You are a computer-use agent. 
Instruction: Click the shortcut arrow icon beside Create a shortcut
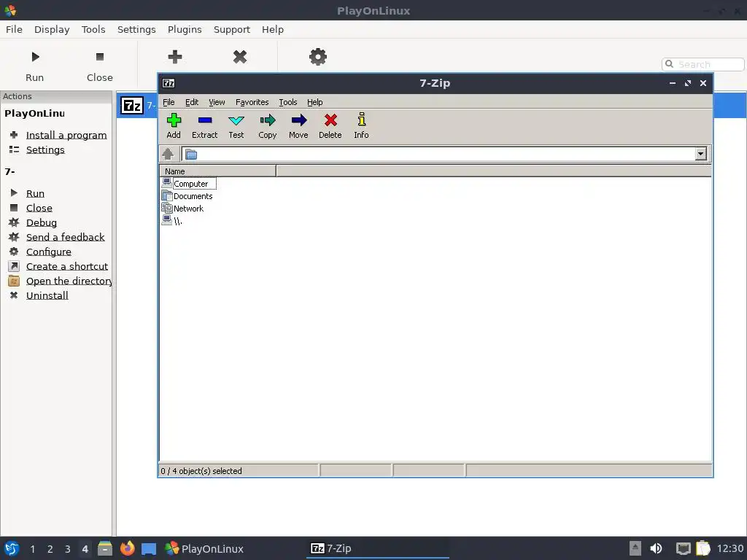click(x=14, y=266)
